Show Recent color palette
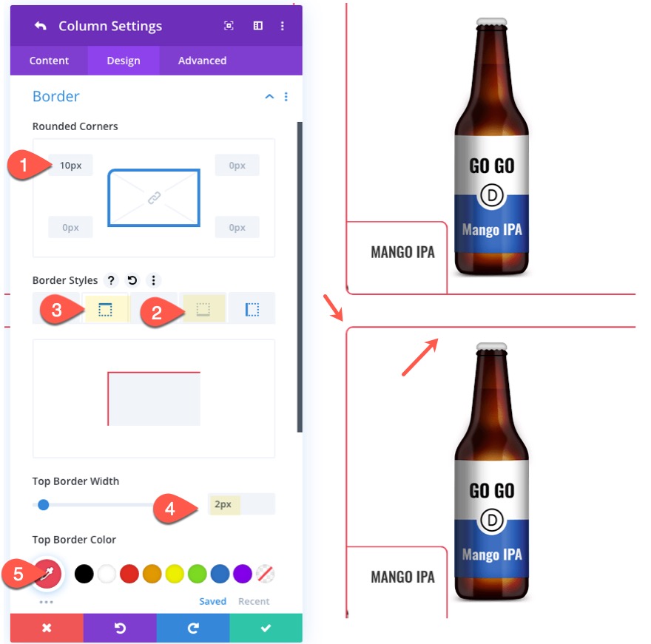Screen dimensions: 651x644 pos(254,601)
